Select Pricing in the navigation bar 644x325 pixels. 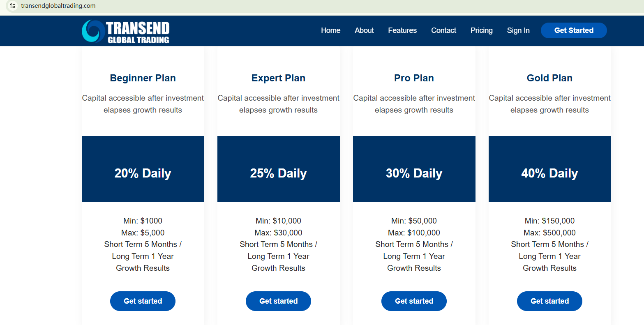(x=481, y=30)
